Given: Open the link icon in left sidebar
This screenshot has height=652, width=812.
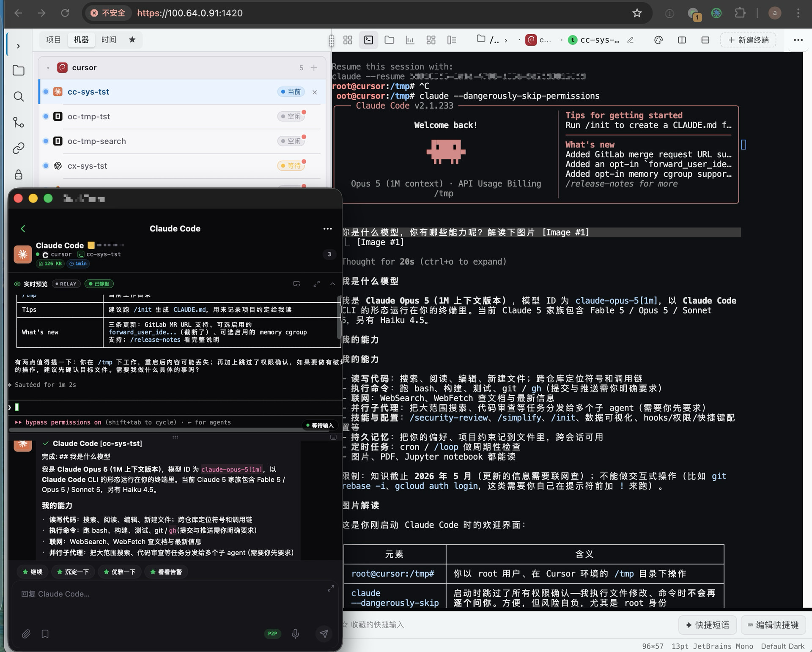Looking at the screenshot, I should point(18,148).
